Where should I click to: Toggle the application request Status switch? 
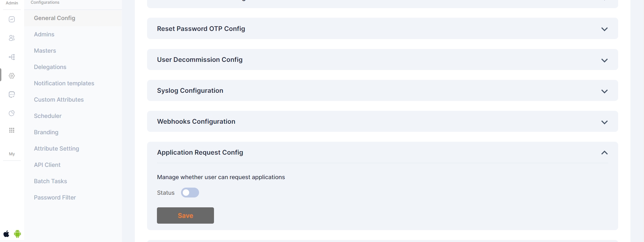[190, 193]
